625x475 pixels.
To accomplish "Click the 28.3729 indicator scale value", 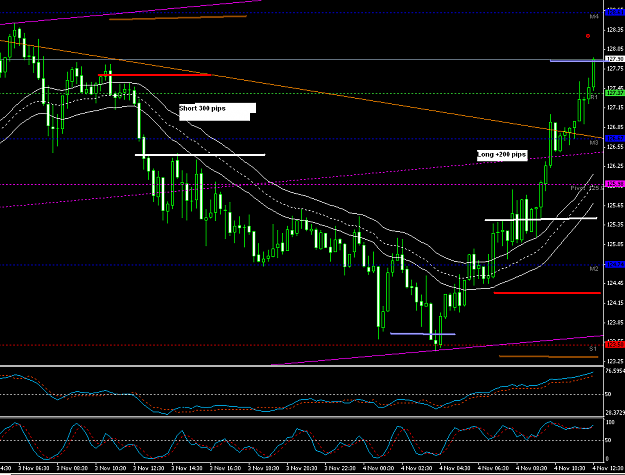I will click(x=615, y=412).
